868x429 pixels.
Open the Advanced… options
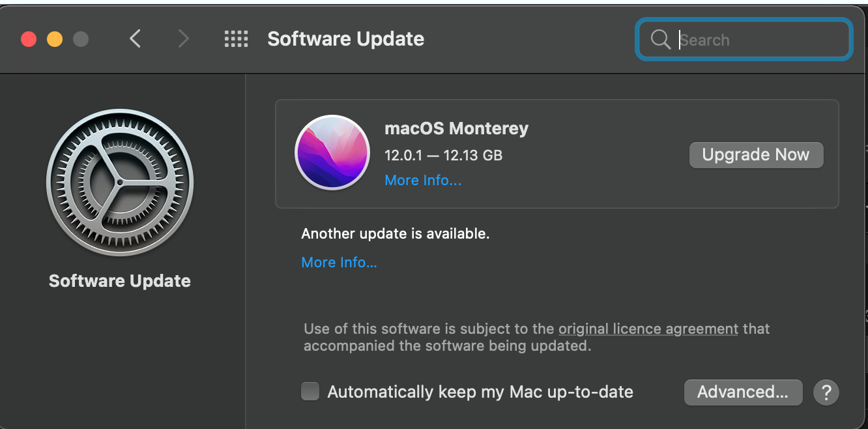743,392
